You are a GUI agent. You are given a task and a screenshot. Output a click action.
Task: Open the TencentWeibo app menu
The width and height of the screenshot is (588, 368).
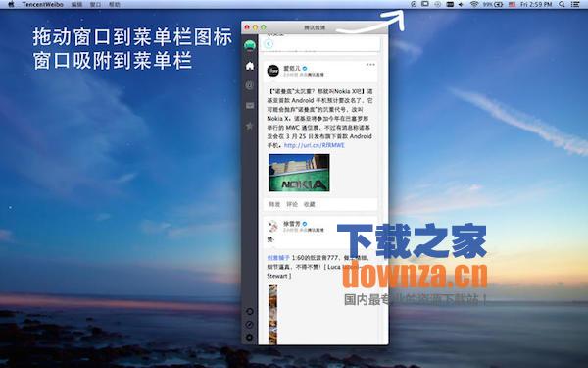coord(42,5)
